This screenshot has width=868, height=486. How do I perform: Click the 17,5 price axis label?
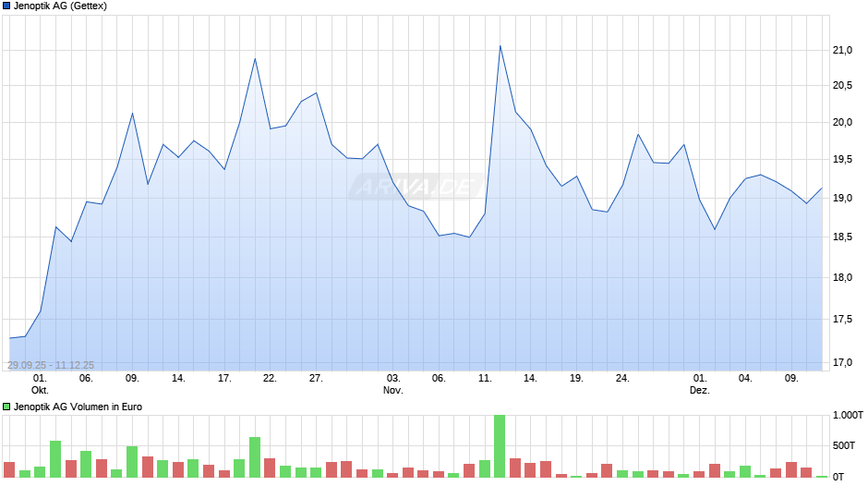coord(842,319)
